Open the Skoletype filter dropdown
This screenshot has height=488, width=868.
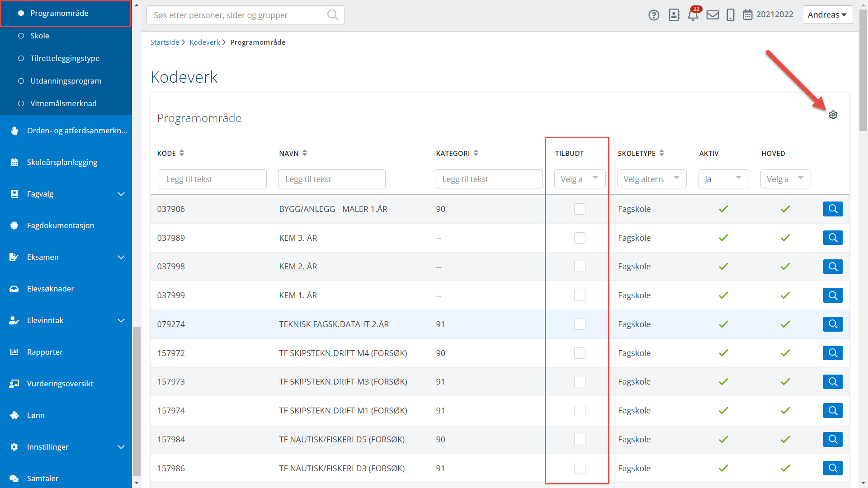pos(651,179)
